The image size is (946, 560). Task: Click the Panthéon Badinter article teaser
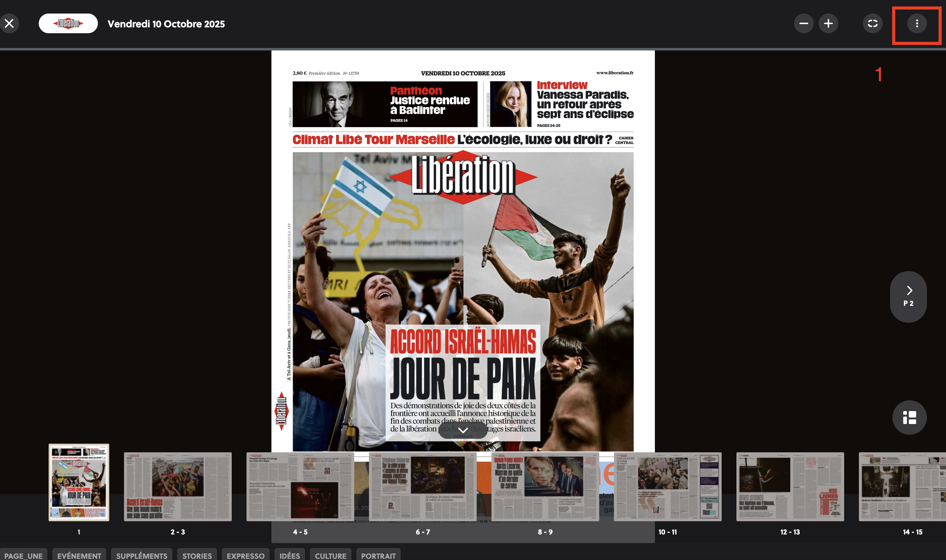[385, 104]
